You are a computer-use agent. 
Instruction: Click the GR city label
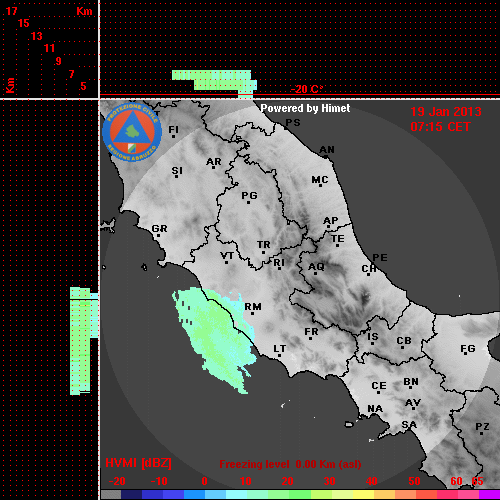(159, 229)
